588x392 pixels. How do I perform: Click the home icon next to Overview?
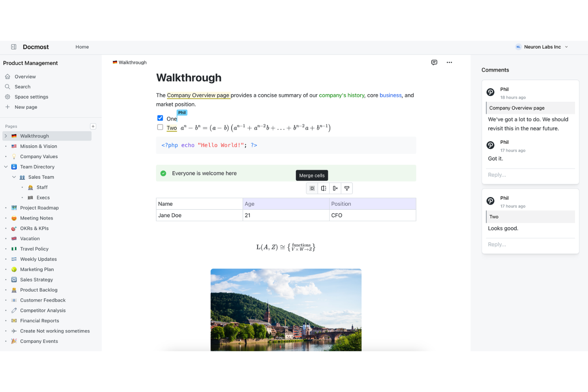tap(8, 76)
